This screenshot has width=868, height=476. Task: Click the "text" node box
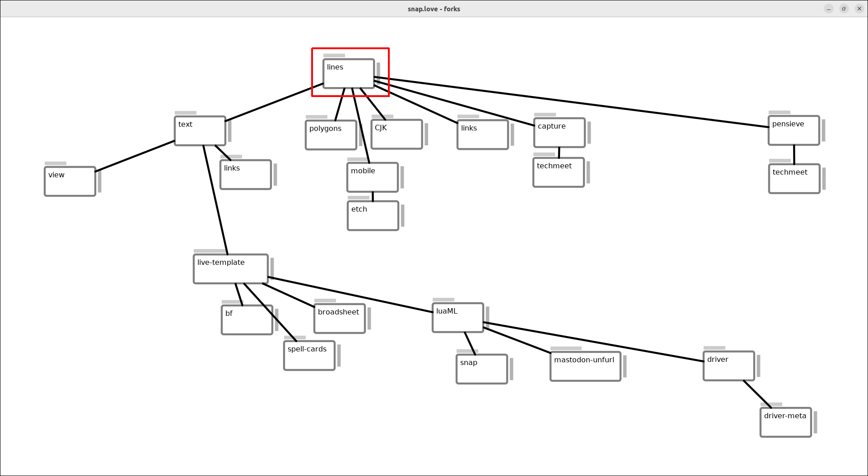tap(200, 131)
